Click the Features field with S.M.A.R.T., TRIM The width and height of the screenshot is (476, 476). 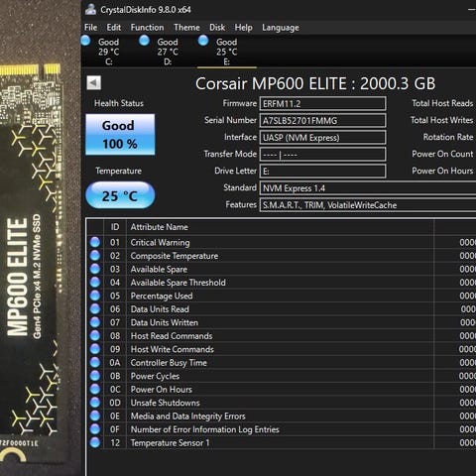(368, 205)
